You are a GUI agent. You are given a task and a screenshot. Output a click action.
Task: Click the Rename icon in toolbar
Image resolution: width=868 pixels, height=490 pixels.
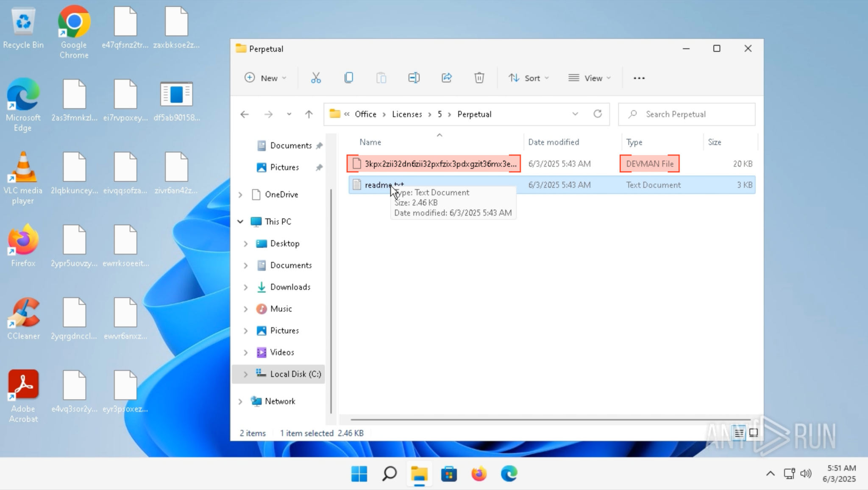coord(414,78)
